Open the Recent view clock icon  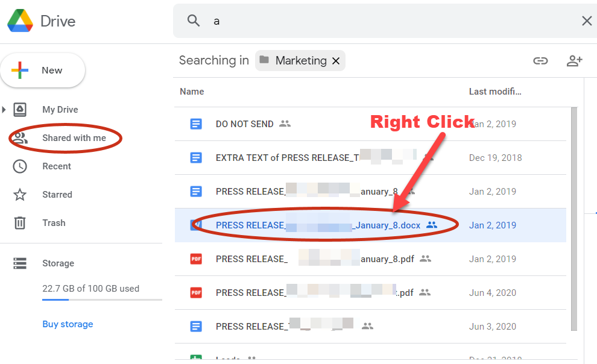click(19, 166)
